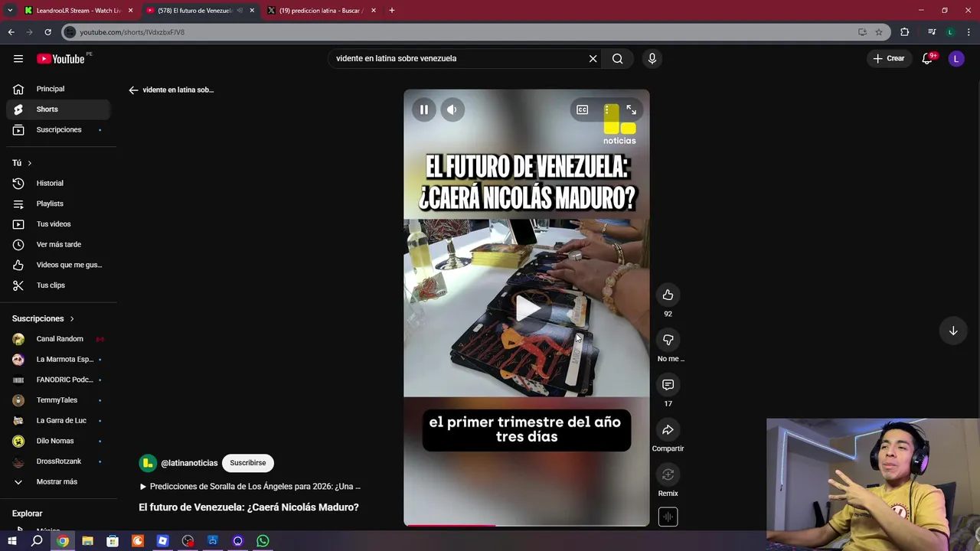980x551 pixels.
Task: Open Shorts in the sidebar
Action: [x=58, y=109]
